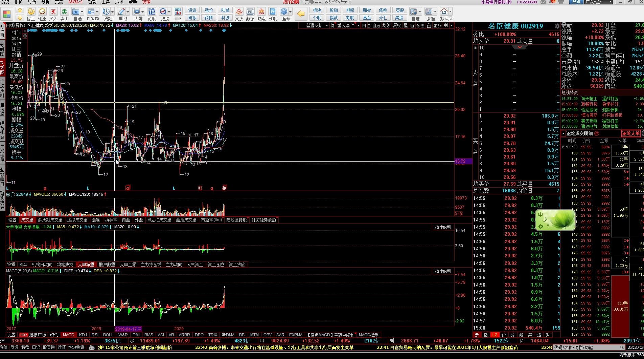Toggle the 简 simplified view option
Screen dimensions: 644x359
(x=333, y=25)
